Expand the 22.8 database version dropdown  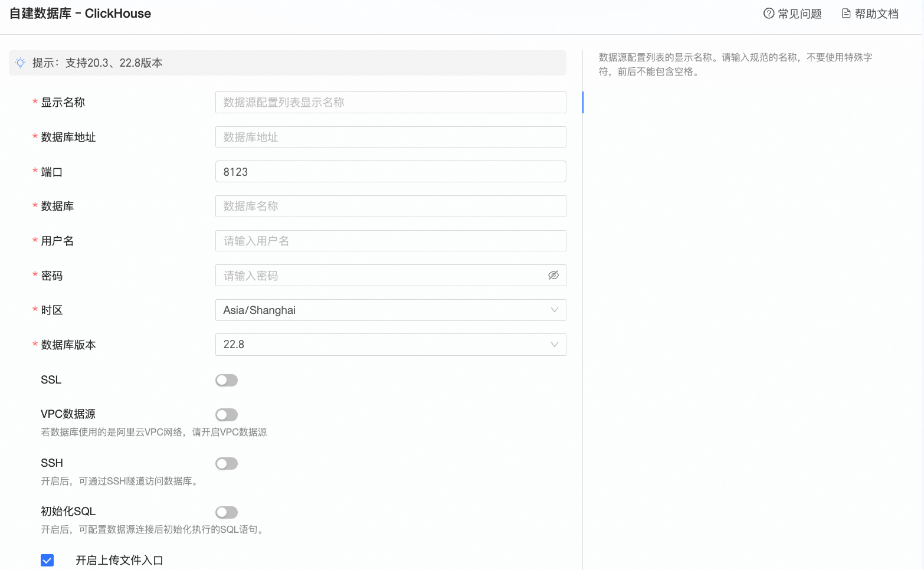pyautogui.click(x=391, y=345)
